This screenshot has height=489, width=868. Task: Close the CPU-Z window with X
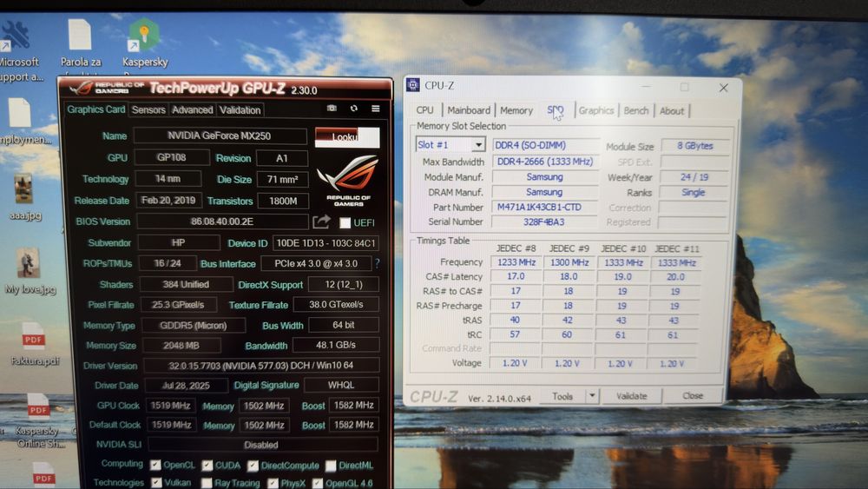tap(724, 88)
